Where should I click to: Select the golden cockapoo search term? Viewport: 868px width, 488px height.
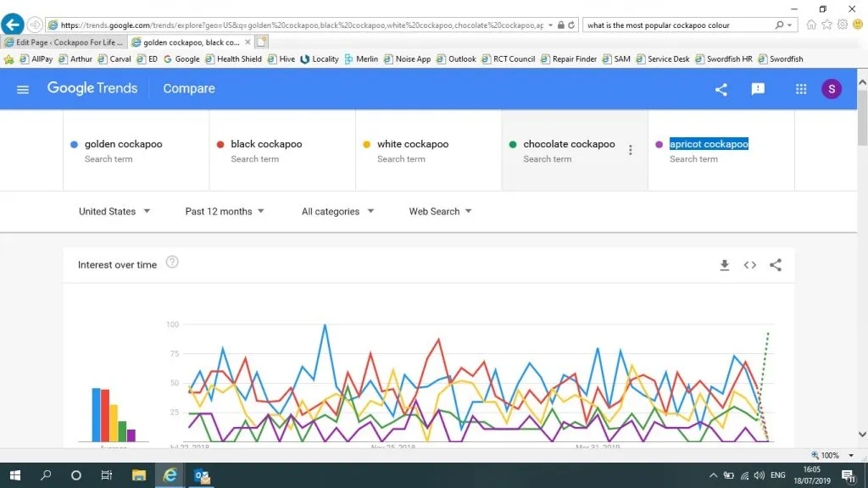click(x=123, y=145)
